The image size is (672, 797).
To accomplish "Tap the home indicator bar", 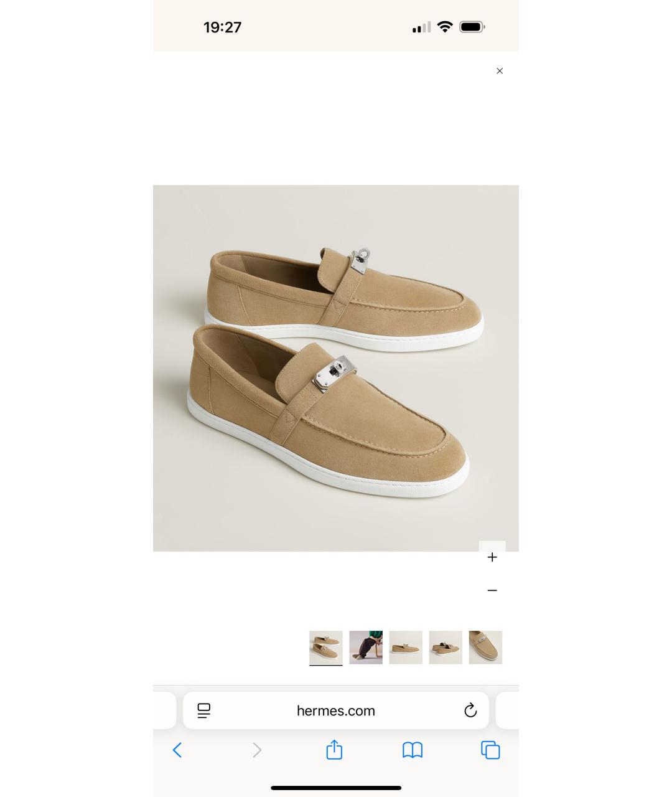I will pos(336,788).
